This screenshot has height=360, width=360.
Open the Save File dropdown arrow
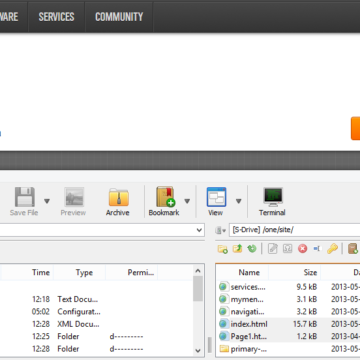coord(47,201)
